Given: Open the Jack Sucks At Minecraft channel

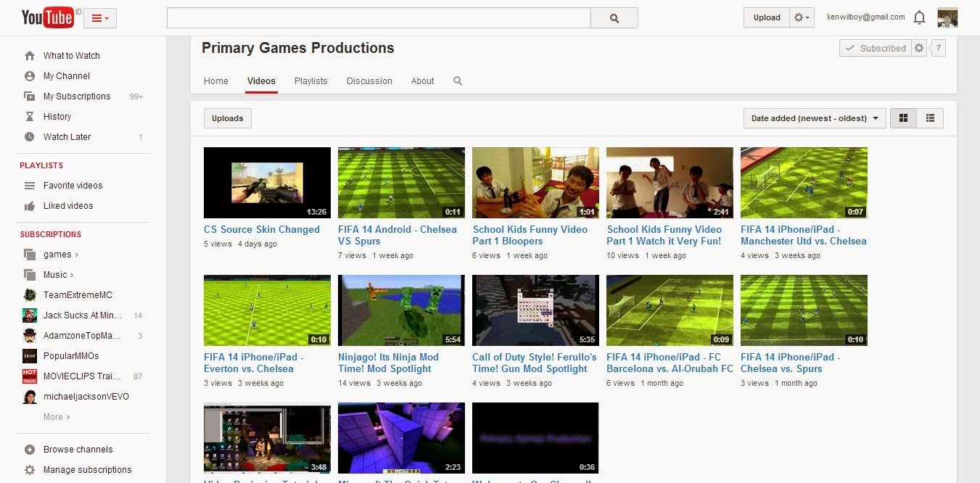Looking at the screenshot, I should point(83,315).
